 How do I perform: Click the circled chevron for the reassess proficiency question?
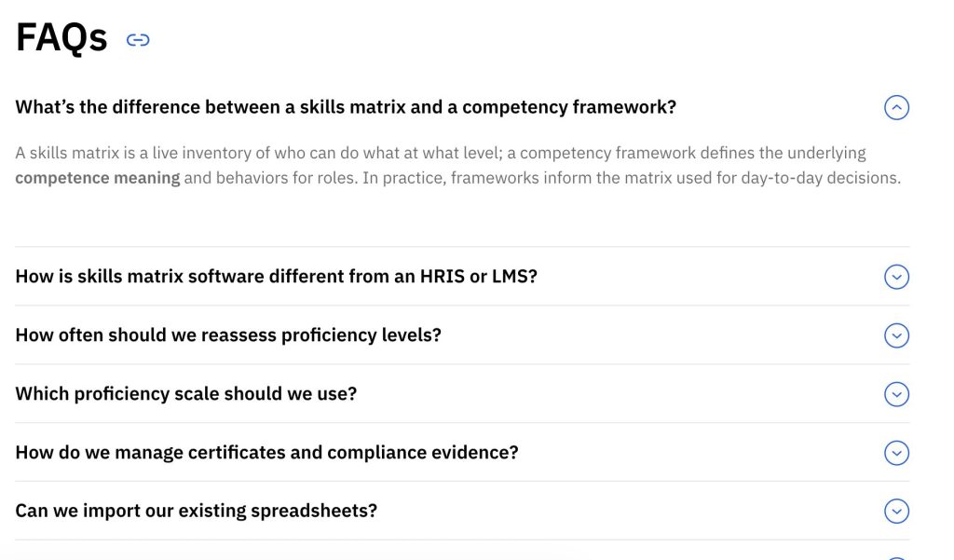(x=896, y=335)
